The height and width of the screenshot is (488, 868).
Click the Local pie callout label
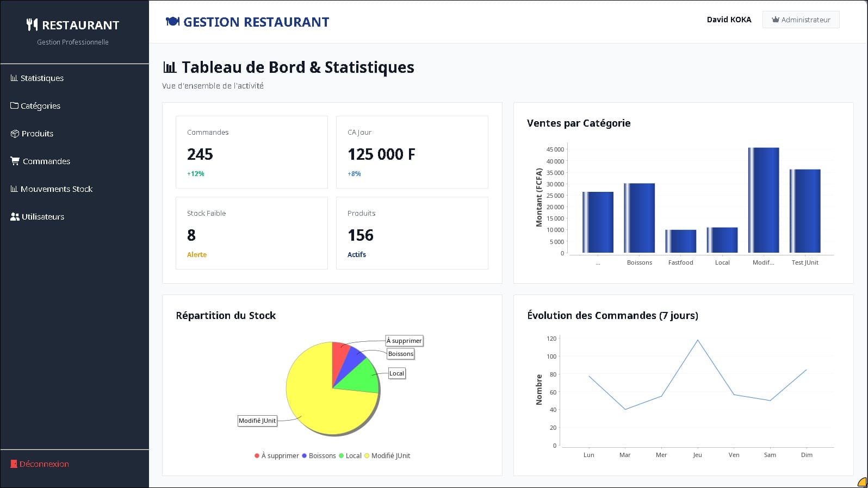coord(396,373)
